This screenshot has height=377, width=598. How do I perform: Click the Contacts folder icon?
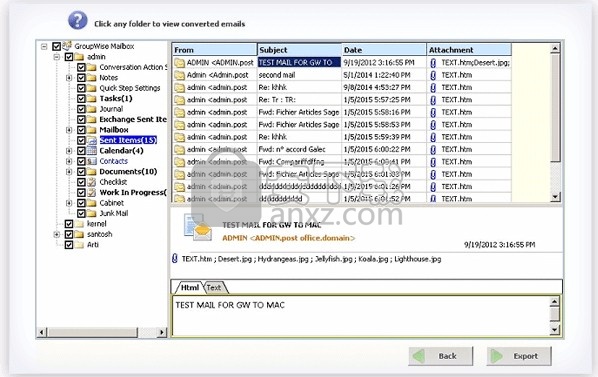[92, 161]
